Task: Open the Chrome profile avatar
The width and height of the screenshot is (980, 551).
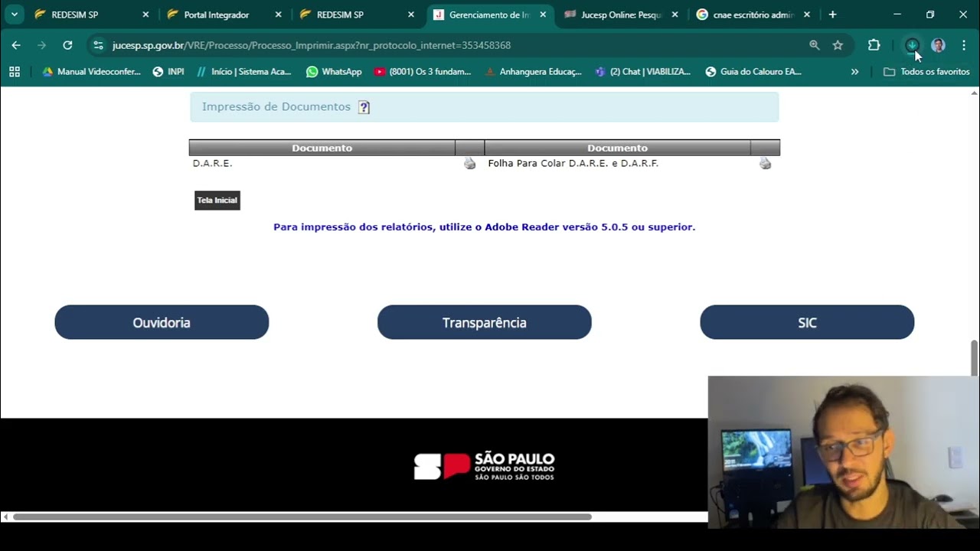Action: click(x=938, y=45)
